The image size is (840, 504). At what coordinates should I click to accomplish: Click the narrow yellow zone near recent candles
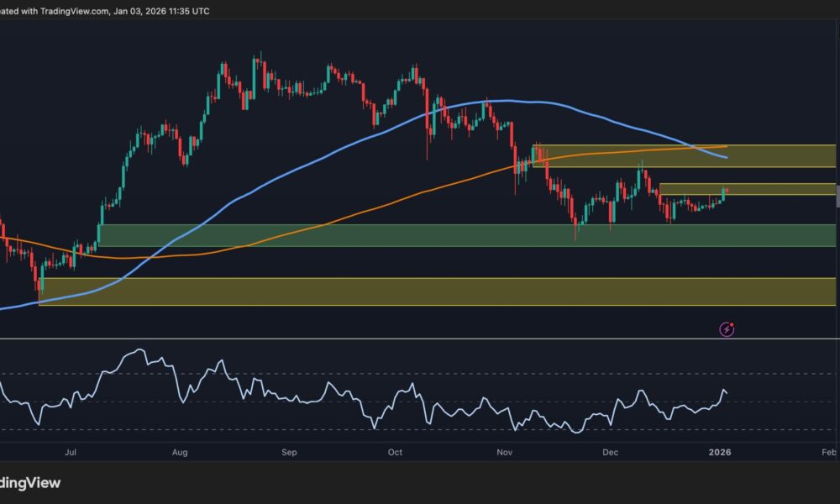773,189
